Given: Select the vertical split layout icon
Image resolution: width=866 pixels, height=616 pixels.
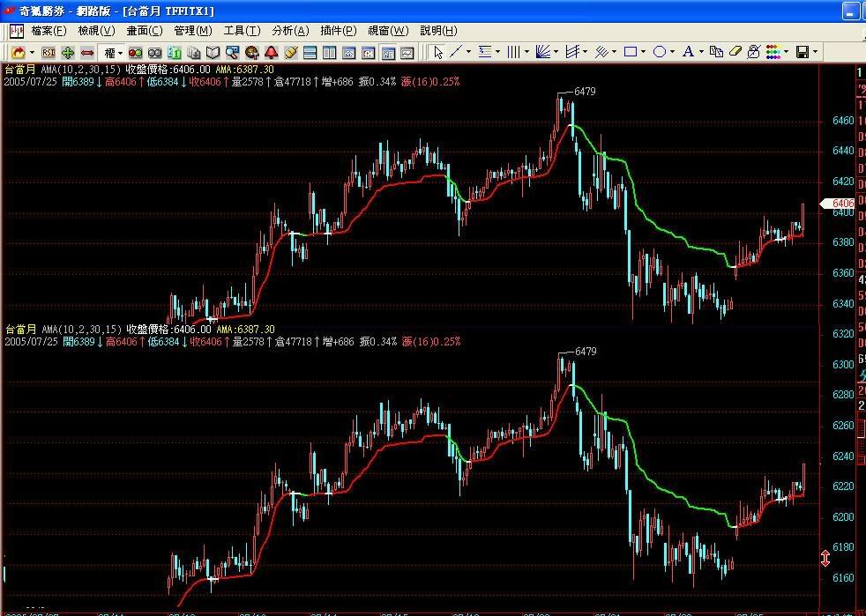Looking at the screenshot, I should click(329, 53).
